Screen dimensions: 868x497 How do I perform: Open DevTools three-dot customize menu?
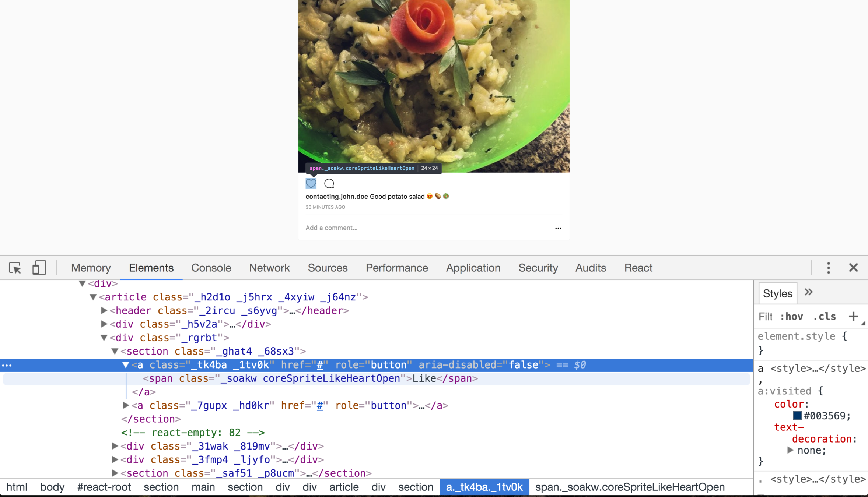pos(829,268)
